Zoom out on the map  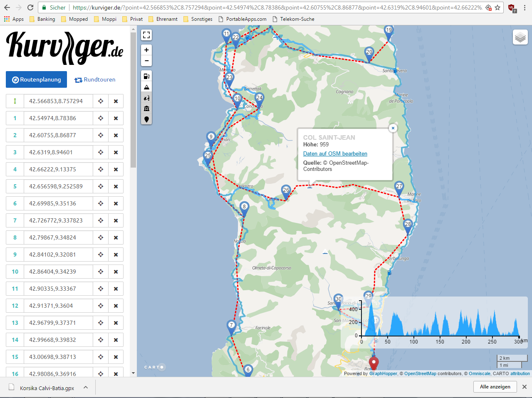[146, 61]
